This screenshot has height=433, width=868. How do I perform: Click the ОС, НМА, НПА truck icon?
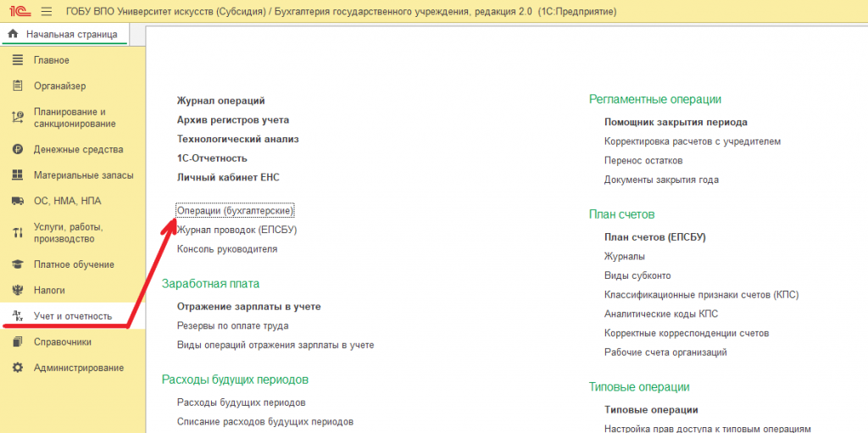tap(18, 201)
